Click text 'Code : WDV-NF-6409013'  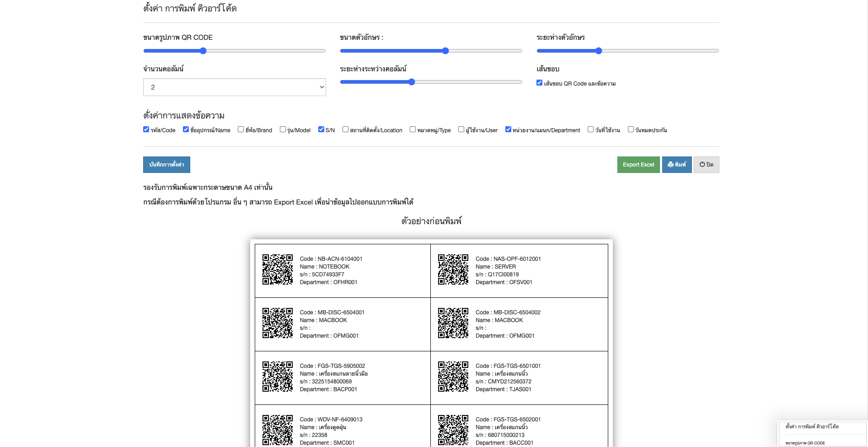tap(331, 420)
